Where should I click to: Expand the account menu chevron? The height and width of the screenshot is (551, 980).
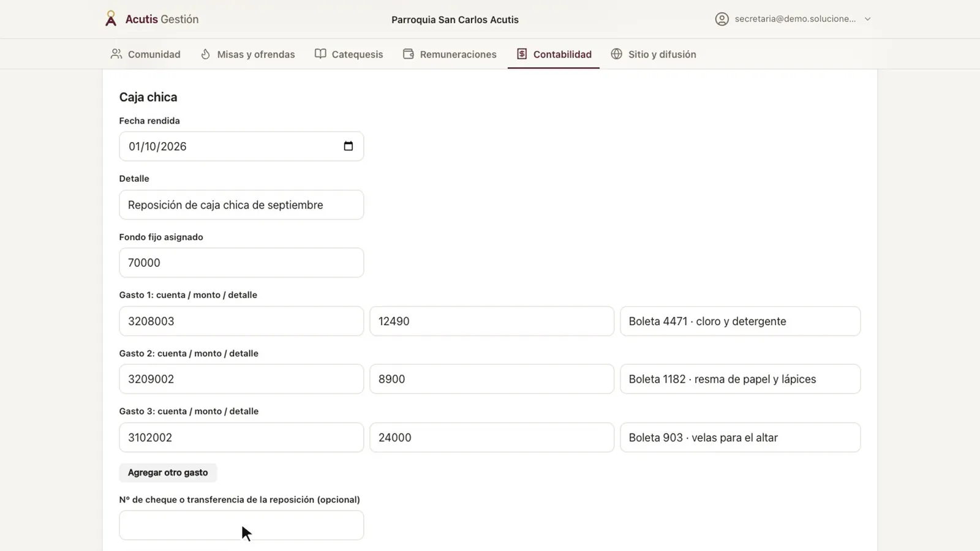click(867, 19)
